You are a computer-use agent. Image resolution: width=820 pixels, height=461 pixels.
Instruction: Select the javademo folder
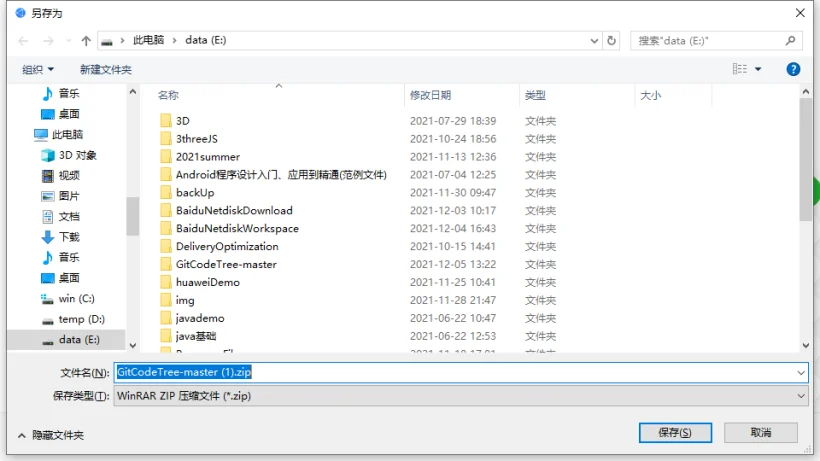pos(192,318)
